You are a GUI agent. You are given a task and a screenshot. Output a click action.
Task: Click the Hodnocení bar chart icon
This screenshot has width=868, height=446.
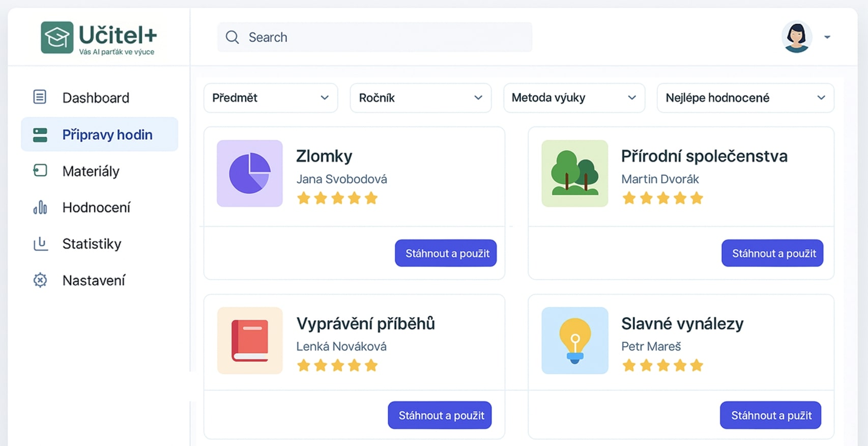pyautogui.click(x=40, y=207)
